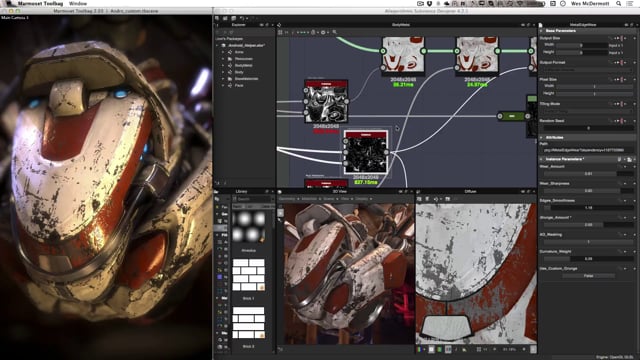The width and height of the screenshot is (640, 360).
Task: Select the BodyMetal graph in Explorer
Action: coord(244,65)
